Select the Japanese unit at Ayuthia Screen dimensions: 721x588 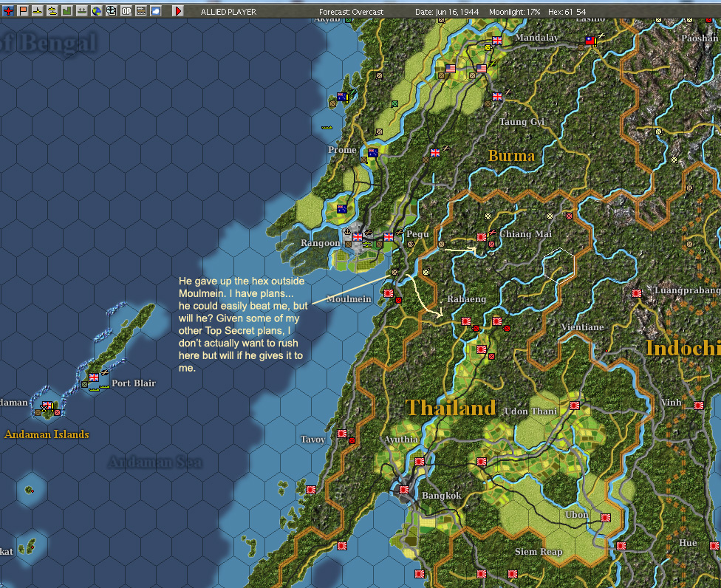420,461
